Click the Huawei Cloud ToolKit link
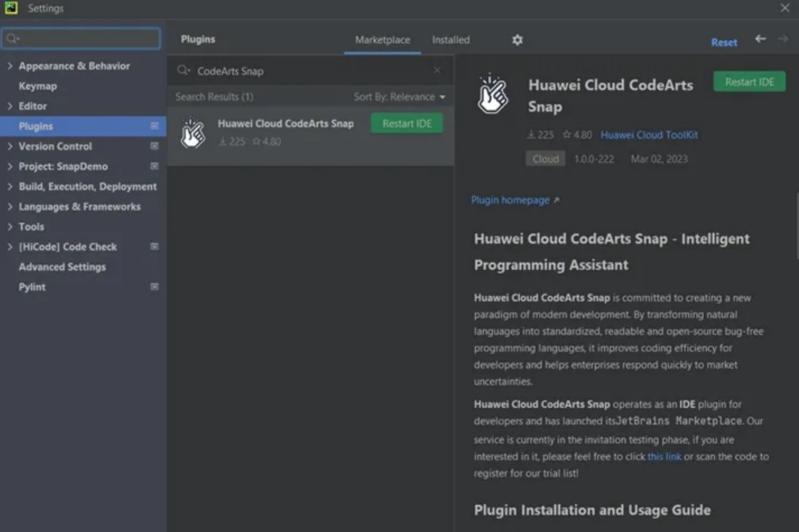This screenshot has width=799, height=532. point(648,135)
